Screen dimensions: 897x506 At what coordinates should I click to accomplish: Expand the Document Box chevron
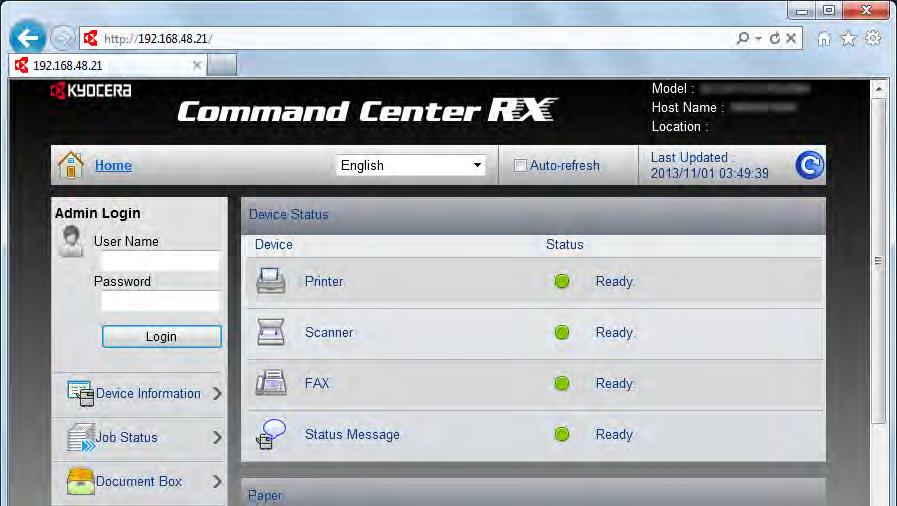pyautogui.click(x=217, y=481)
